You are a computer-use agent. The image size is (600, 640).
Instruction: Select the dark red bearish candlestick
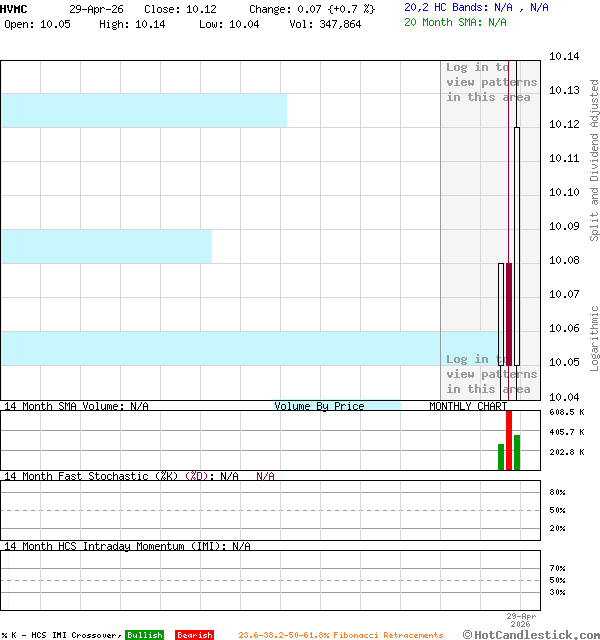(509, 313)
